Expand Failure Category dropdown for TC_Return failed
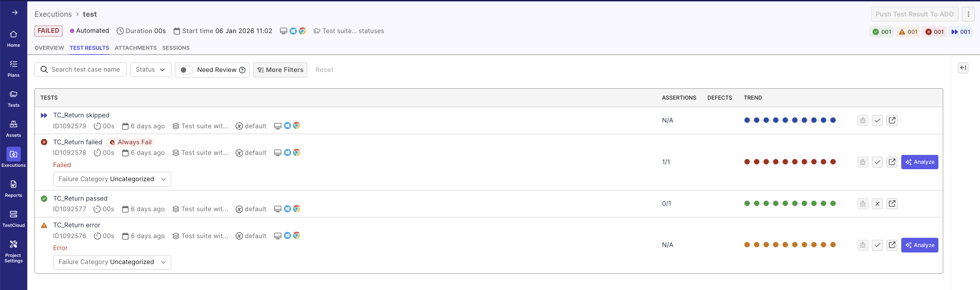This screenshot has height=290, width=980. coord(164,179)
